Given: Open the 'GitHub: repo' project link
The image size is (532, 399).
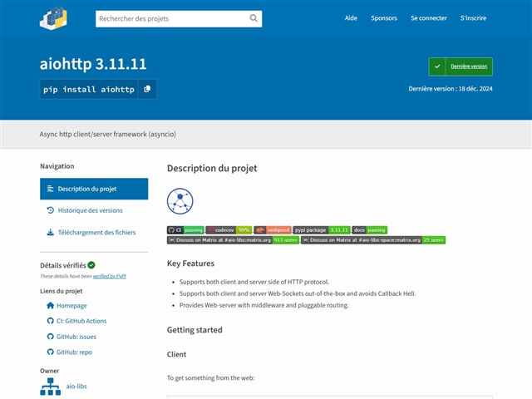Looking at the screenshot, I should pyautogui.click(x=74, y=352).
